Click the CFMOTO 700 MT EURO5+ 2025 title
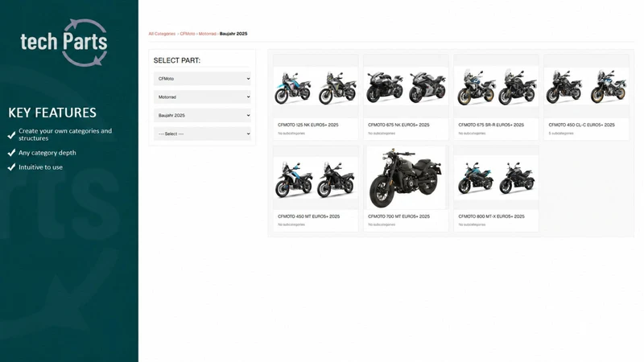Screen dimensions: 644x362 click(x=398, y=216)
